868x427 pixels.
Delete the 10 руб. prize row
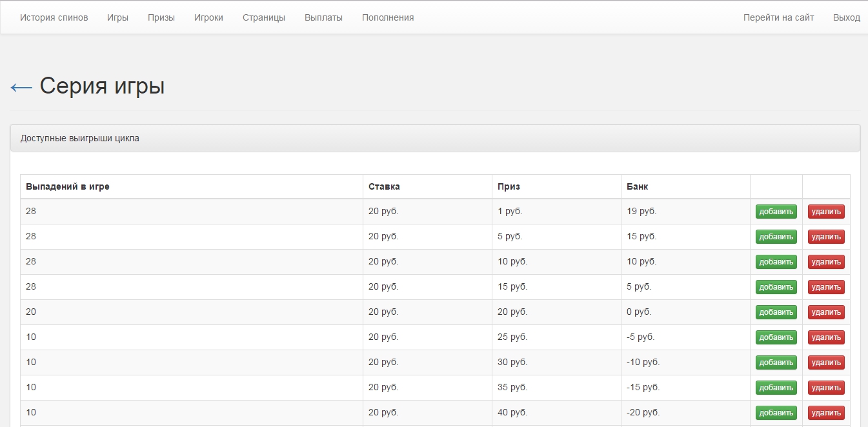(826, 262)
